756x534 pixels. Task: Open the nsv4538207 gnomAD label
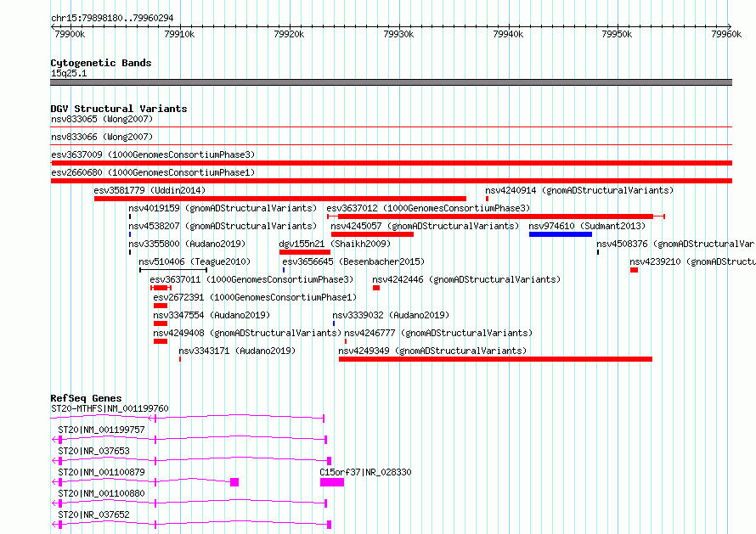tap(223, 226)
